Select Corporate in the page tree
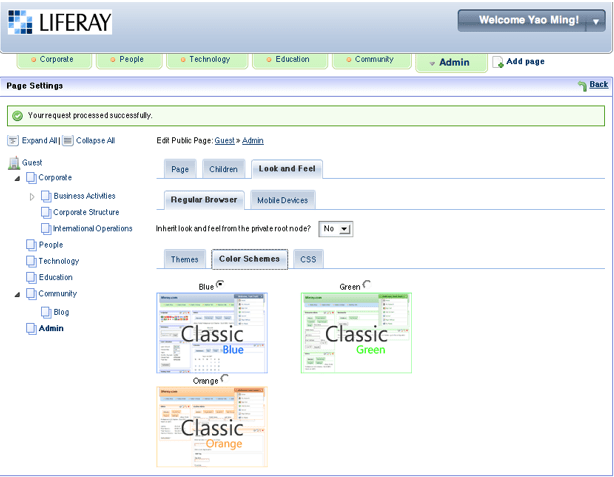 click(x=55, y=178)
